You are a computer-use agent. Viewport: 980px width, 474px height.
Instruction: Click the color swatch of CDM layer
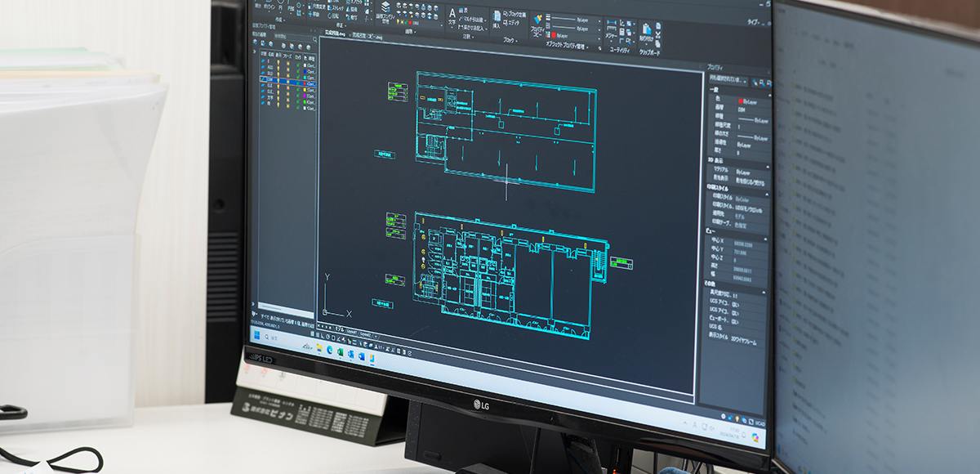[x=303, y=84]
